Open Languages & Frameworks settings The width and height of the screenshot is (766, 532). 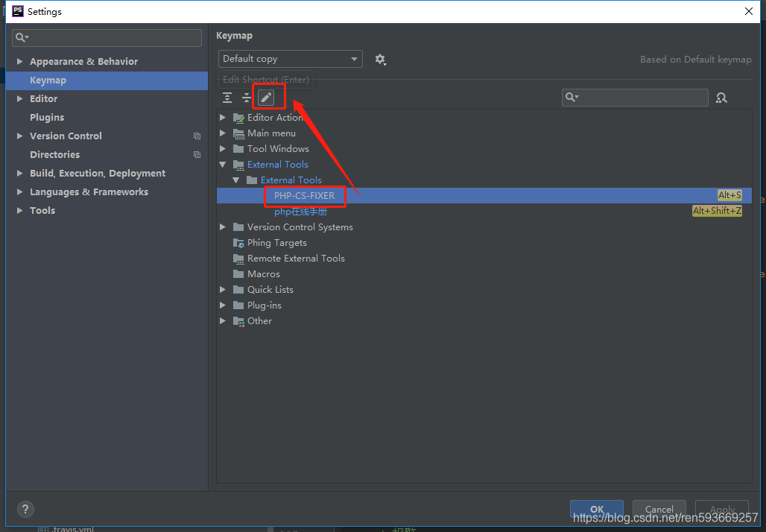click(x=89, y=191)
